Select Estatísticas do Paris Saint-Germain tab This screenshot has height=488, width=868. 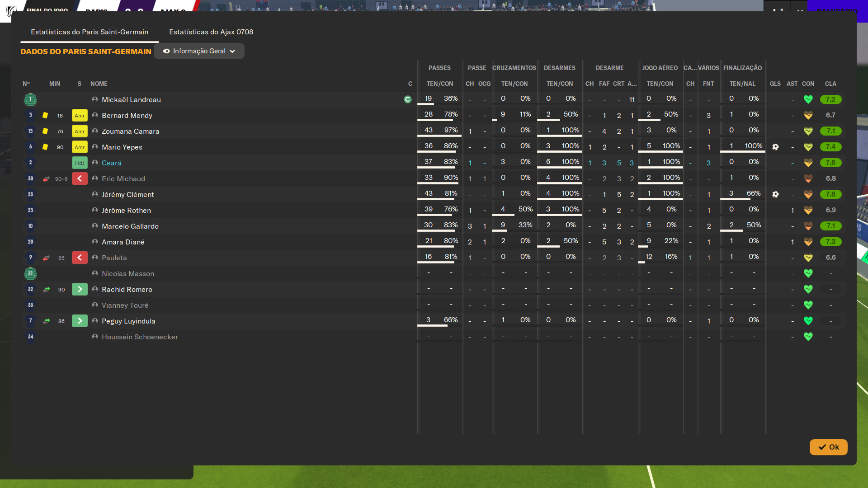click(90, 32)
